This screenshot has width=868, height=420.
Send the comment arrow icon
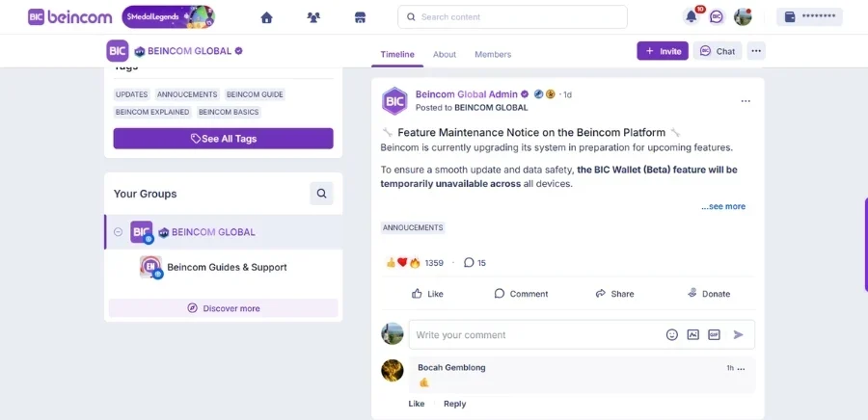point(739,335)
